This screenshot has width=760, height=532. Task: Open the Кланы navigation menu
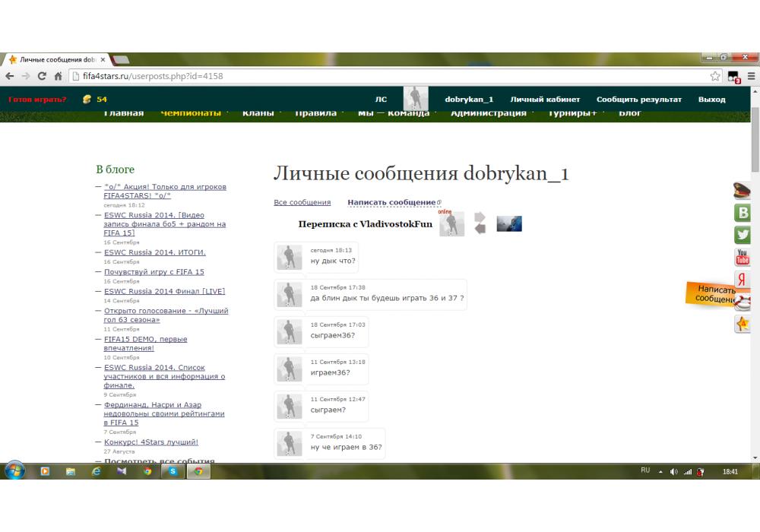point(258,113)
